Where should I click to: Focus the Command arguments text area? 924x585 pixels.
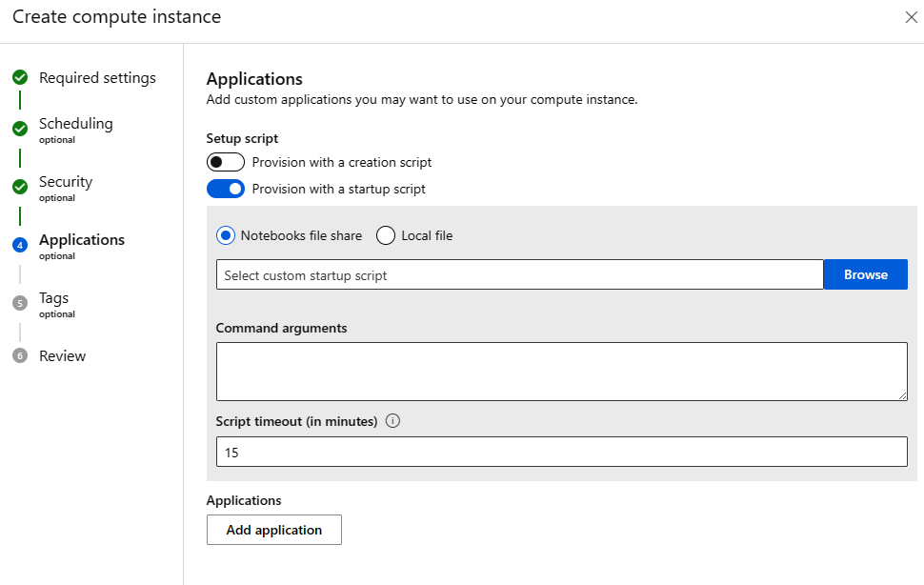coord(561,372)
